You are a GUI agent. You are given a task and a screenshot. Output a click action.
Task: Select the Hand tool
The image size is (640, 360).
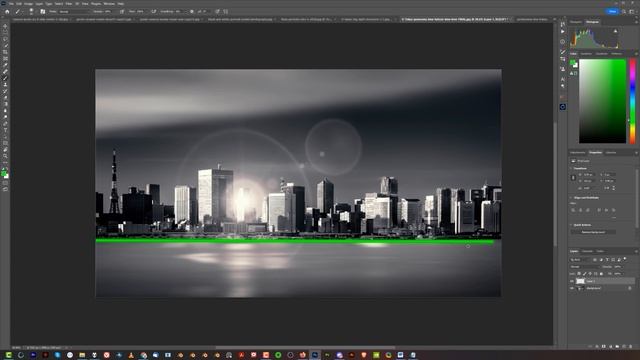pyautogui.click(x=5, y=150)
